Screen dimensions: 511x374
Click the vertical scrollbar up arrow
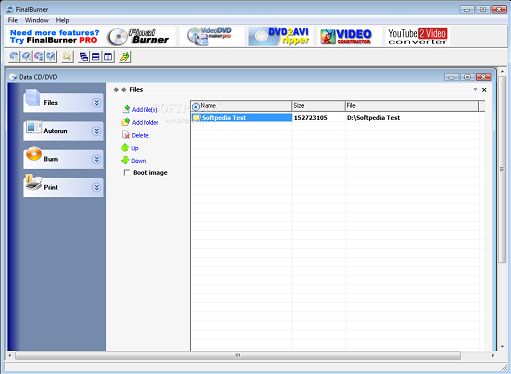[502, 71]
